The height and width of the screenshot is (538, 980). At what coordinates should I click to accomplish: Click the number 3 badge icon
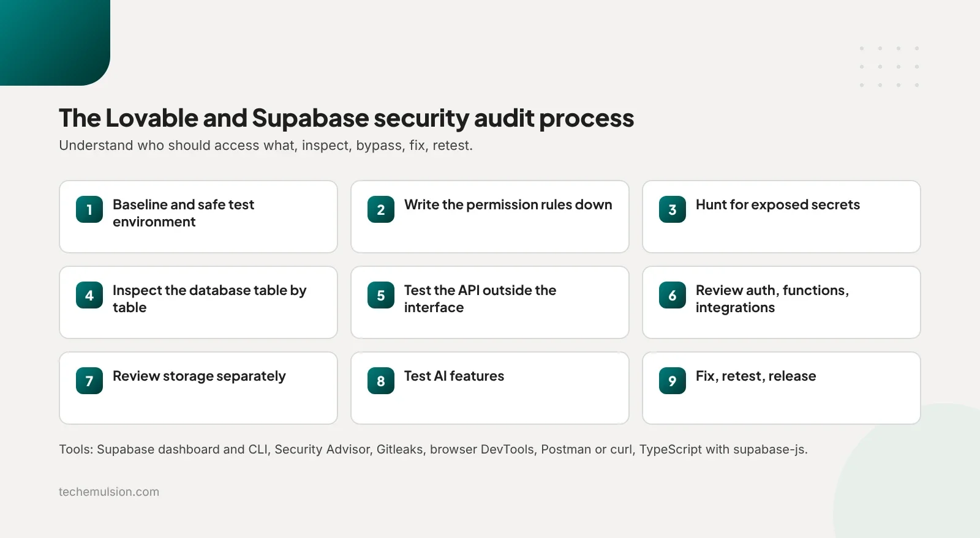(x=673, y=209)
